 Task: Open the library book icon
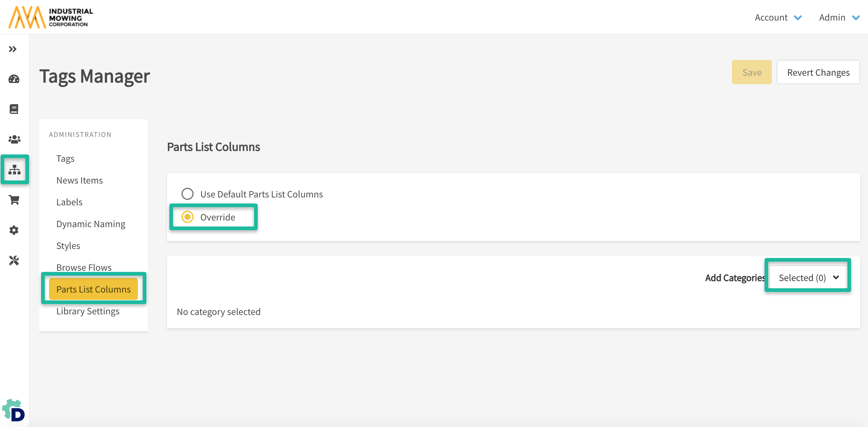pyautogui.click(x=14, y=109)
